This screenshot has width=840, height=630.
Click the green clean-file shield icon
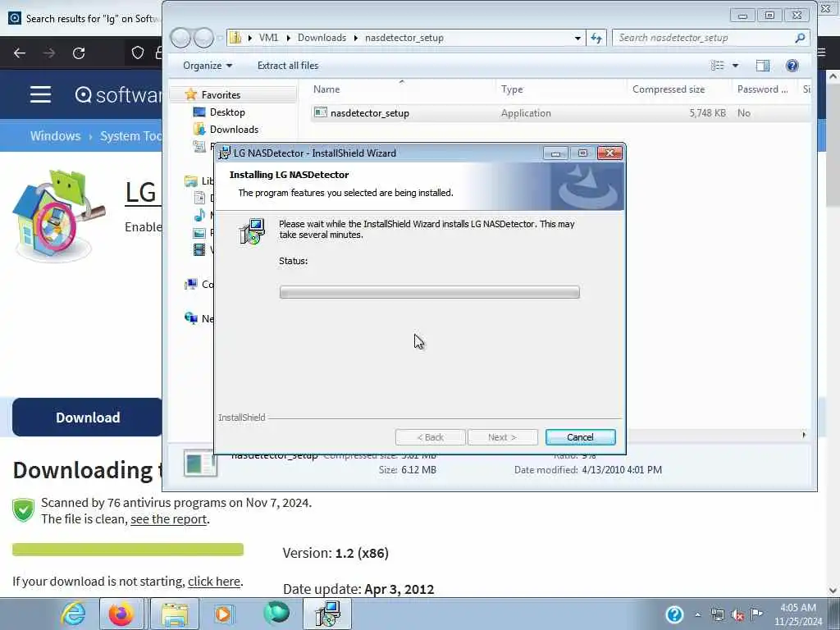tap(23, 509)
